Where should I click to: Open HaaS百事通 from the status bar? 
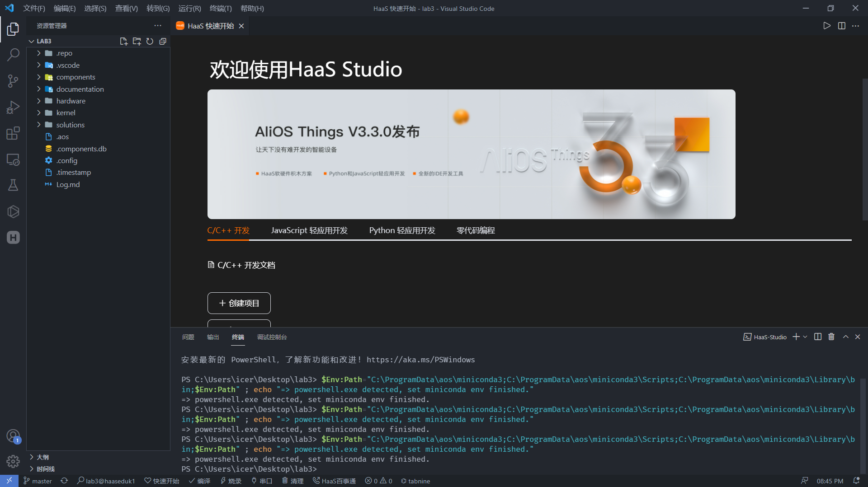pyautogui.click(x=335, y=481)
